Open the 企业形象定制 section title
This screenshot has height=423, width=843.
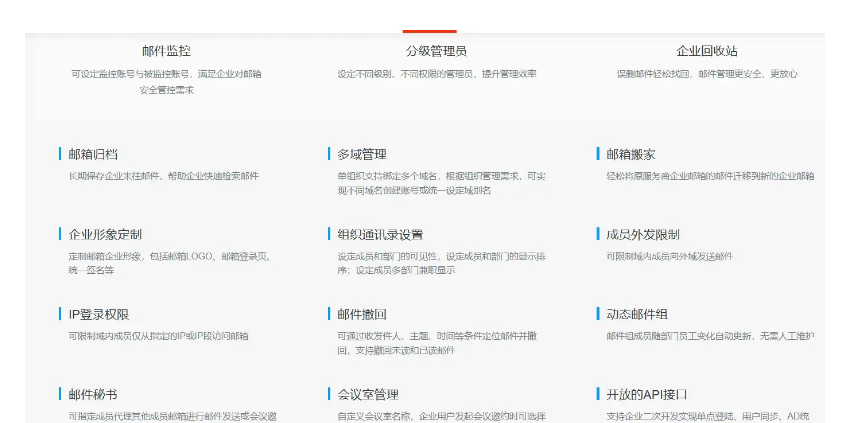pos(105,234)
